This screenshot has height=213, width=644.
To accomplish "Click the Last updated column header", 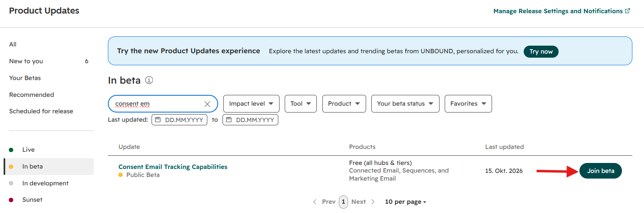I will (x=504, y=147).
